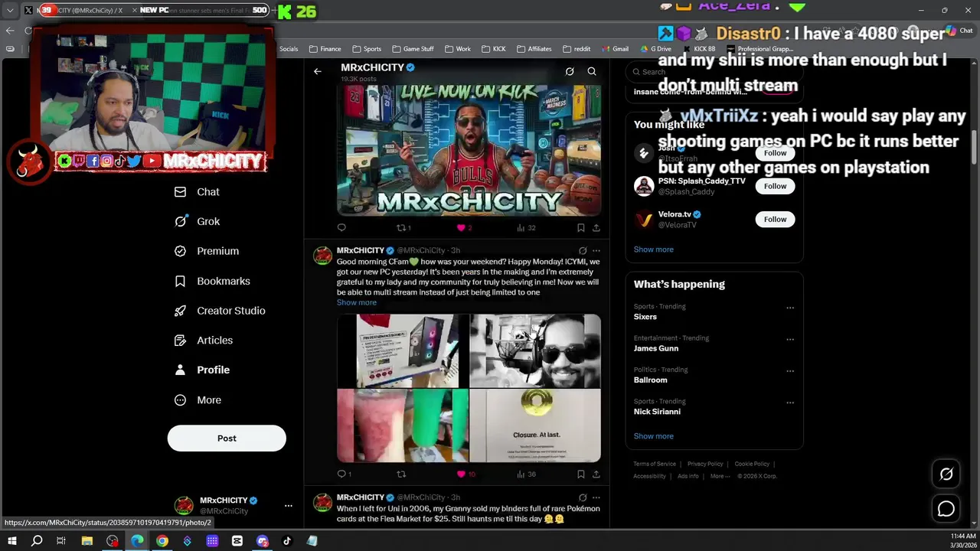Select Profile in the sidebar
980x551 pixels.
click(202, 370)
